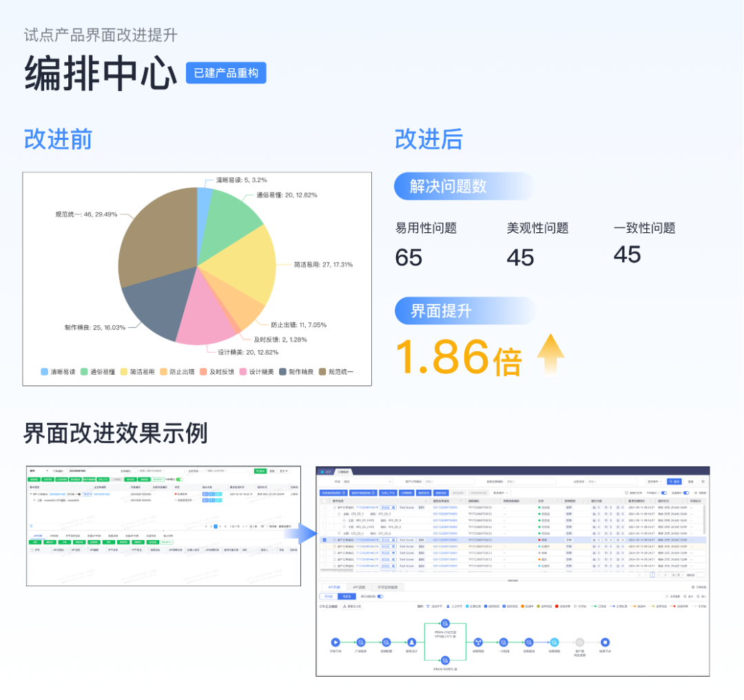Image resolution: width=744 pixels, height=700 pixels.
Task: Click the 服务设计 person node in the flowchart
Action: (411, 642)
